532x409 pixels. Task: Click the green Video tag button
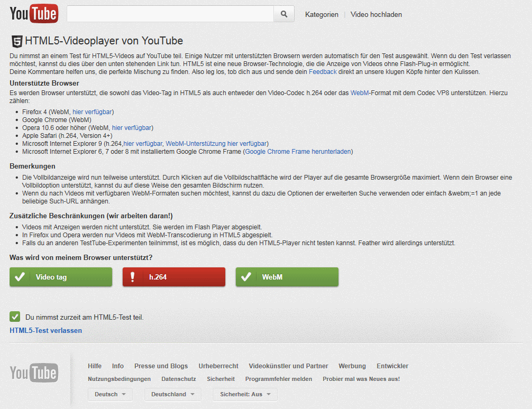[61, 277]
